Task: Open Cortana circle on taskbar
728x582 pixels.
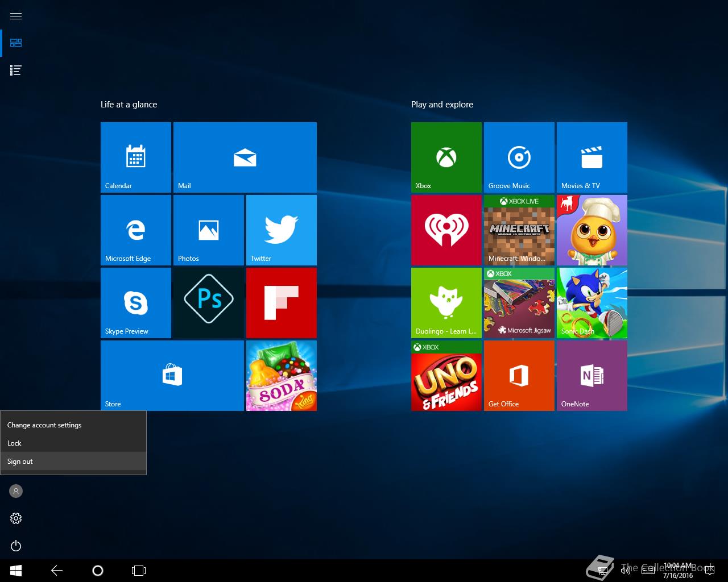Action: click(x=98, y=571)
